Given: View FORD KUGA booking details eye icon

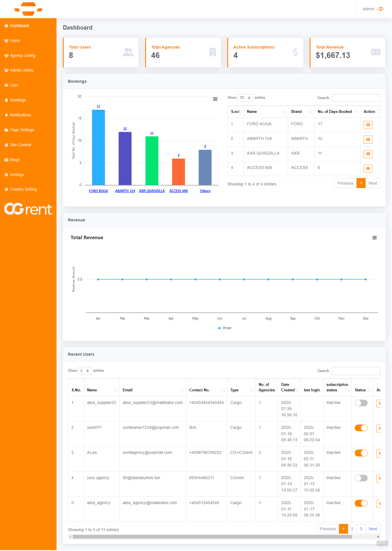Looking at the screenshot, I should (x=368, y=125).
